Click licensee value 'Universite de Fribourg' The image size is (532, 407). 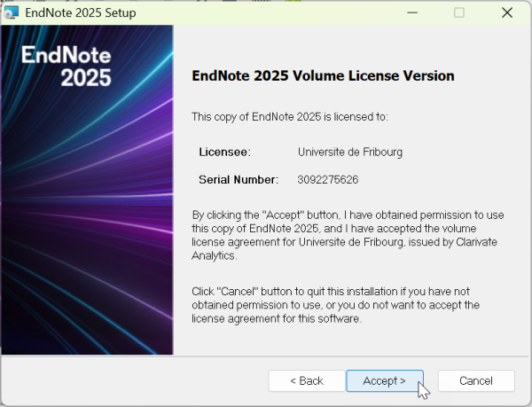[x=350, y=152]
